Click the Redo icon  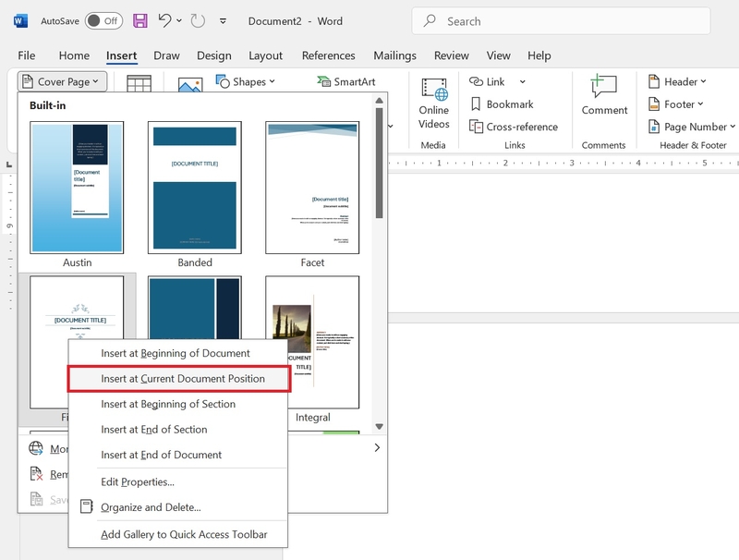[198, 20]
